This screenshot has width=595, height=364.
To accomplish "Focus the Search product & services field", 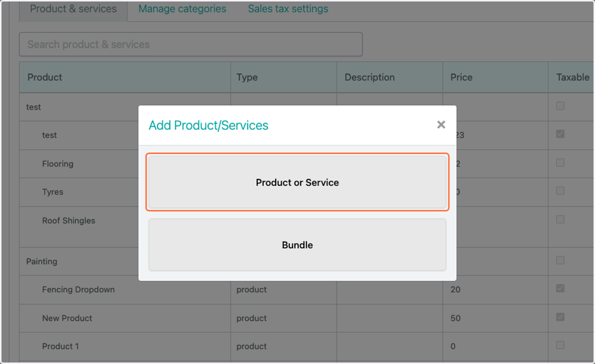I will (191, 45).
